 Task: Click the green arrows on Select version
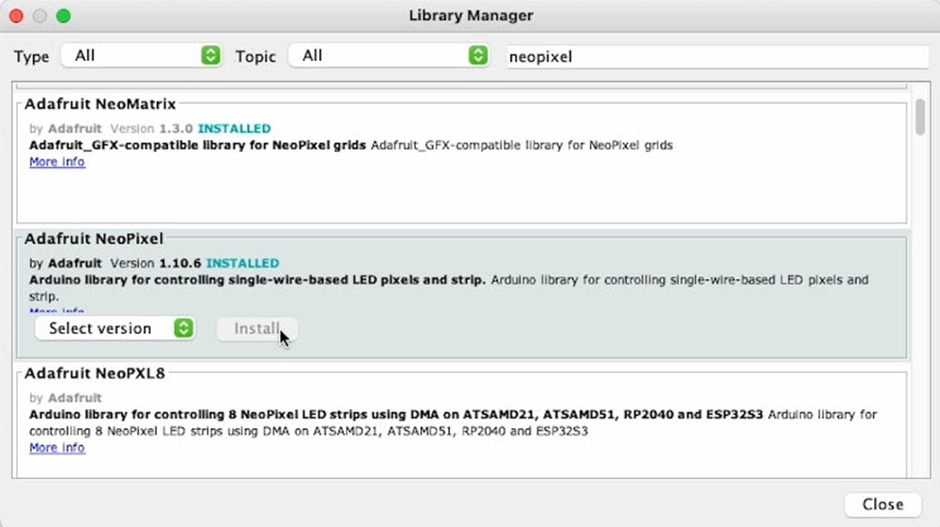[184, 329]
